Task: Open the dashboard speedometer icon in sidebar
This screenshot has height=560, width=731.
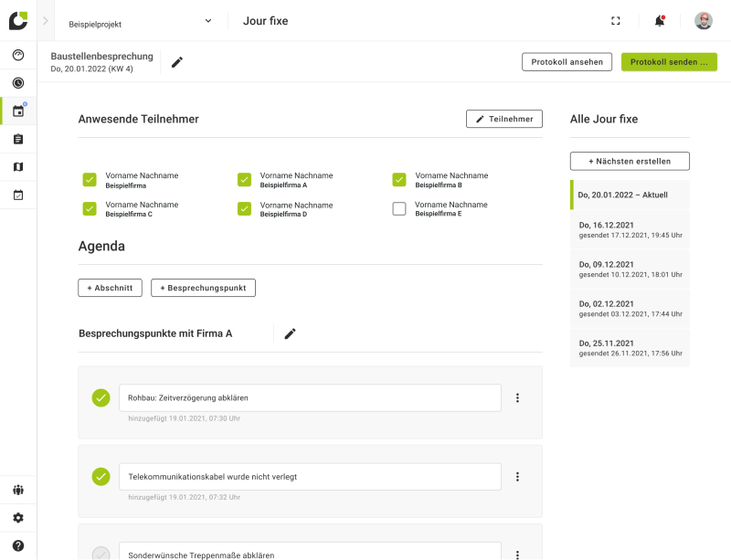Action: 18,55
